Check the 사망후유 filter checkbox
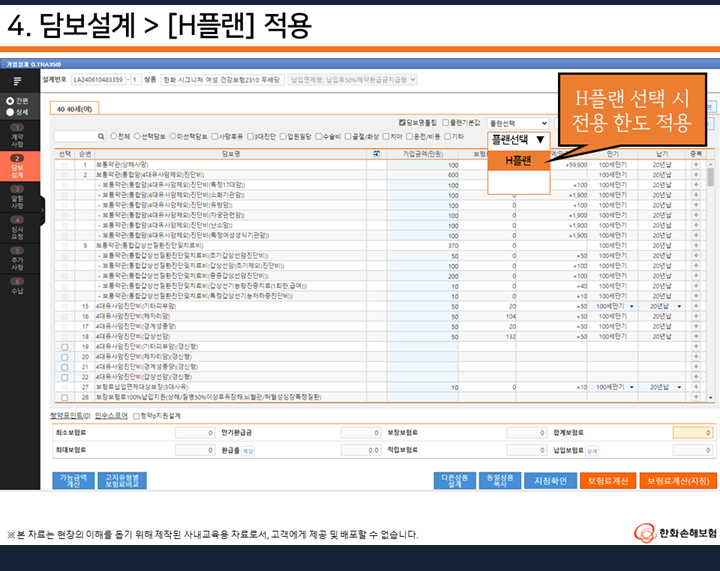Image resolution: width=720 pixels, height=571 pixels. pos(214,136)
